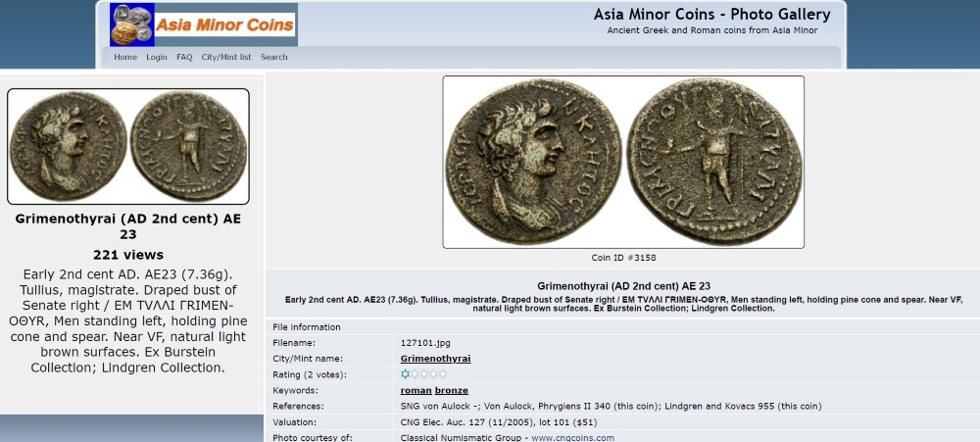
Task: Click the small coin thumbnail on the left
Action: tap(128, 146)
